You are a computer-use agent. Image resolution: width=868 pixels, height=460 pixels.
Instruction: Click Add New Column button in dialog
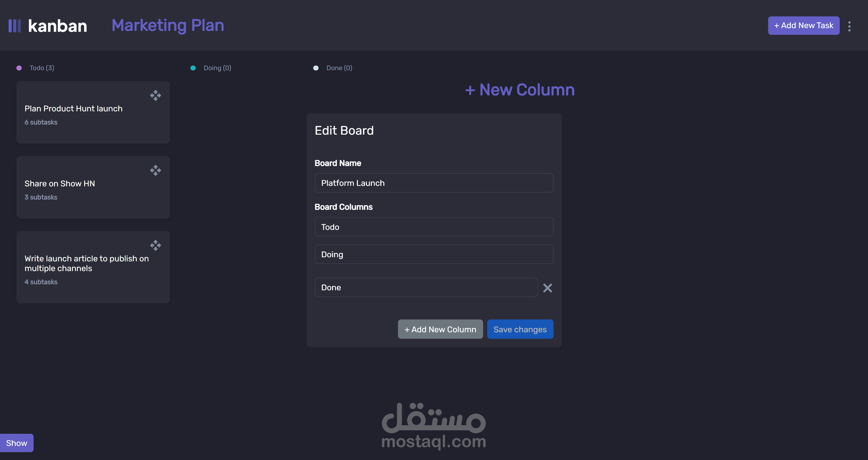point(440,329)
